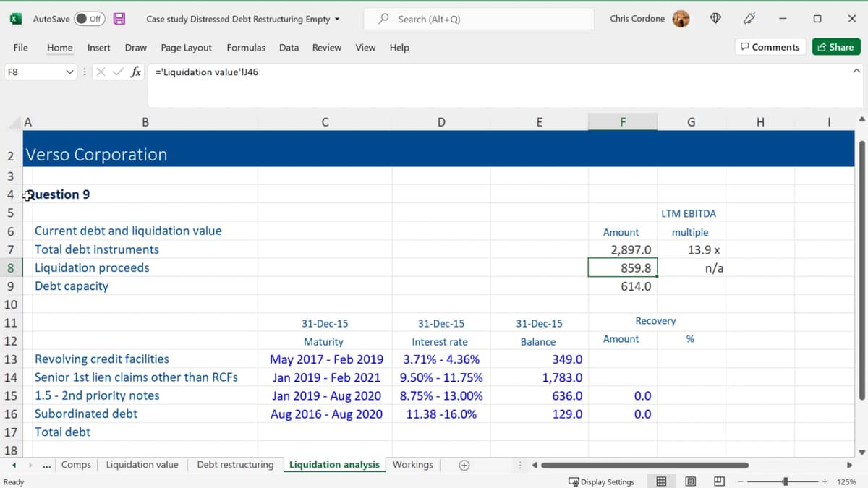Image resolution: width=868 pixels, height=488 pixels.
Task: Click the Insert Function fx icon
Action: pyautogui.click(x=136, y=72)
